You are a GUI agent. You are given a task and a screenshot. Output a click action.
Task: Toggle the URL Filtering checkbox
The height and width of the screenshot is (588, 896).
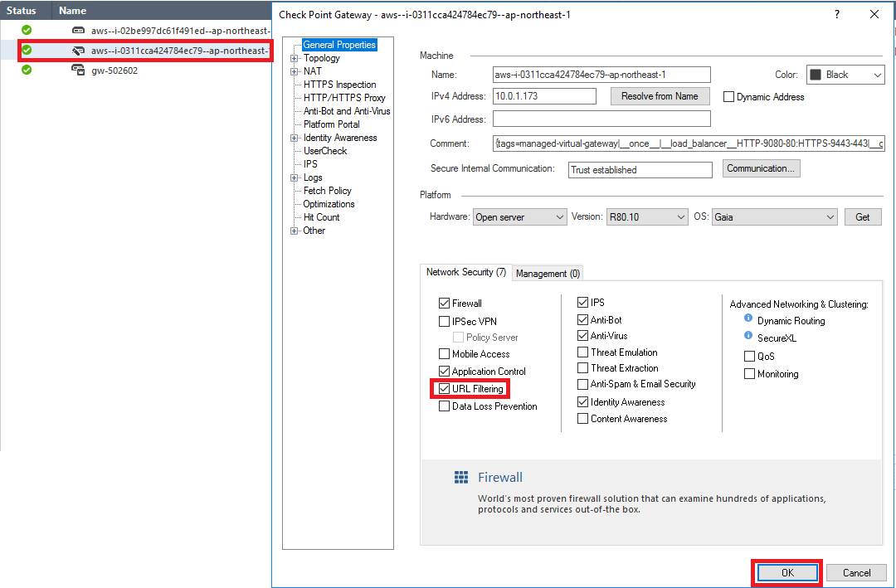(x=444, y=389)
